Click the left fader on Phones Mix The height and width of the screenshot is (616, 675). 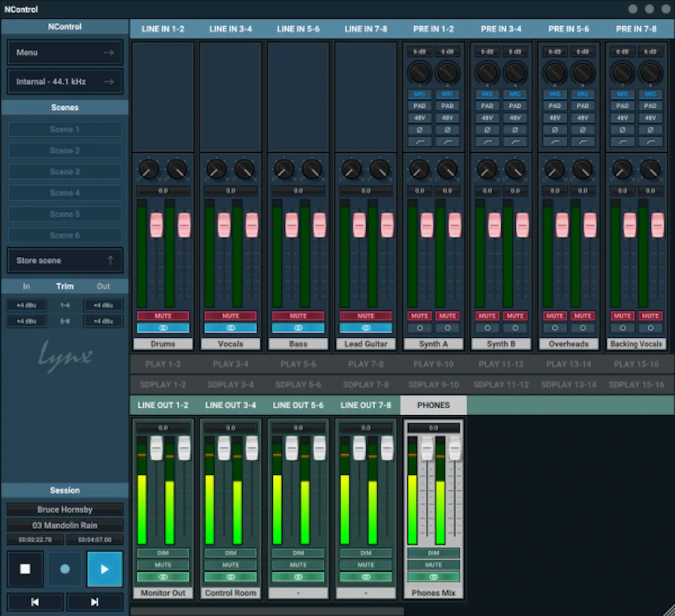(427, 448)
